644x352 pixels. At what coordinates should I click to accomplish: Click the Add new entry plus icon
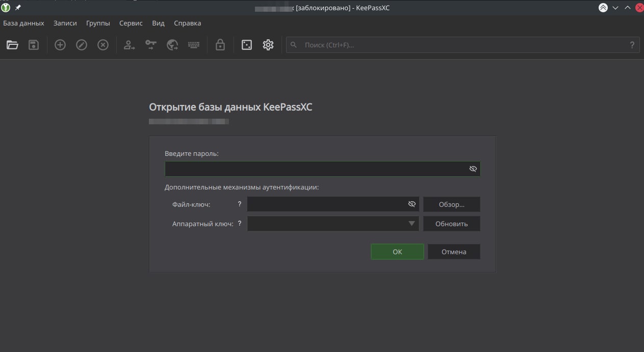click(x=60, y=45)
